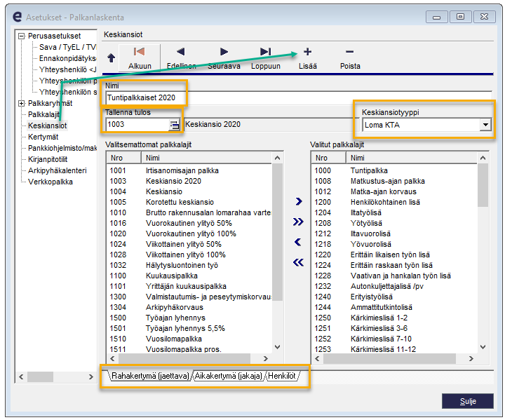Select row 1016 Vuorokautinen ylityö 50%
The image size is (505, 420).
(189, 223)
